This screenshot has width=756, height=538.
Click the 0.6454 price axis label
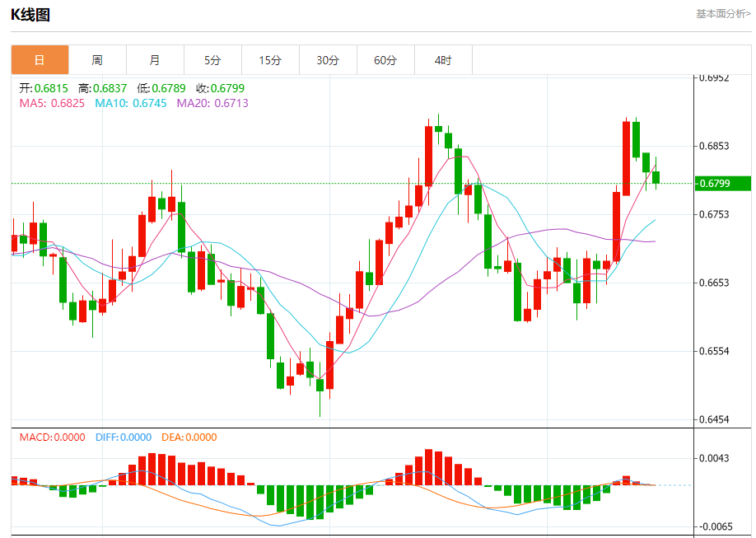click(x=715, y=419)
